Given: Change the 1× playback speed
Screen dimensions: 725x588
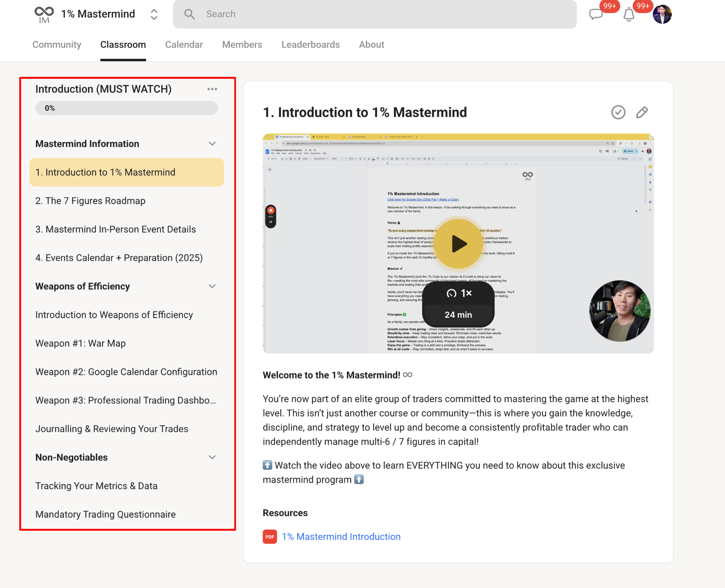Looking at the screenshot, I should pyautogui.click(x=459, y=293).
